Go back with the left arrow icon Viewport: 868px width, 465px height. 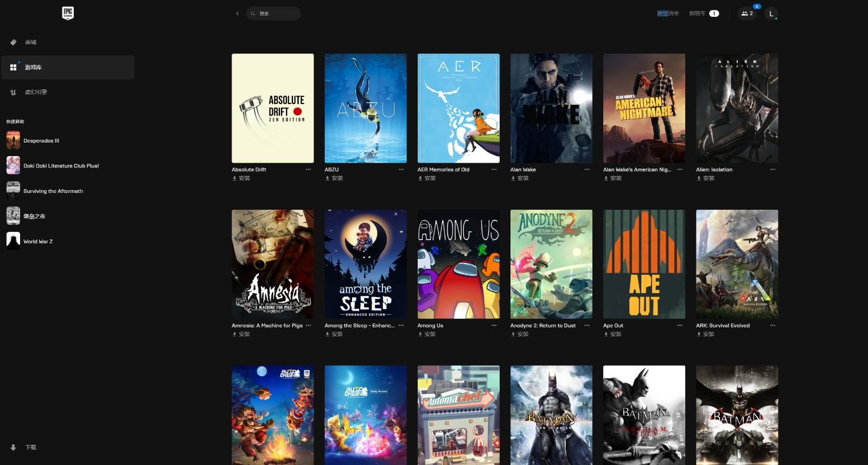(x=237, y=14)
